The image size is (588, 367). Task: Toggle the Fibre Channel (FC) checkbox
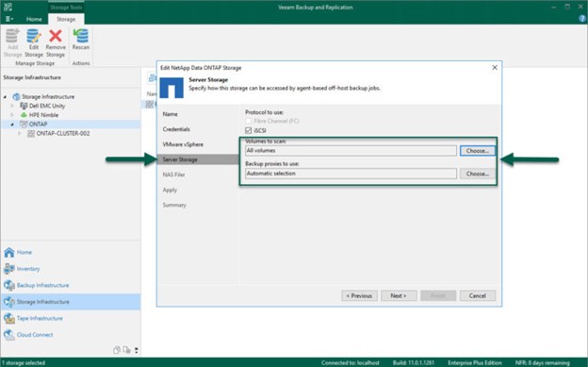[x=248, y=122]
